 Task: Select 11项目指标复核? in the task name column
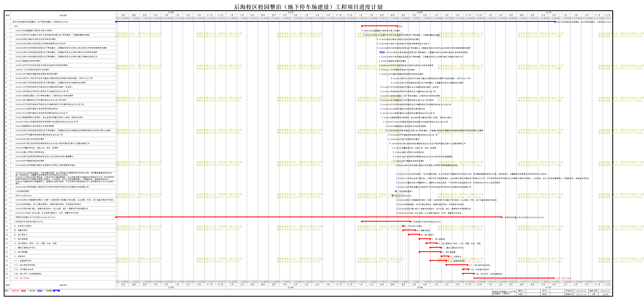(23, 191)
